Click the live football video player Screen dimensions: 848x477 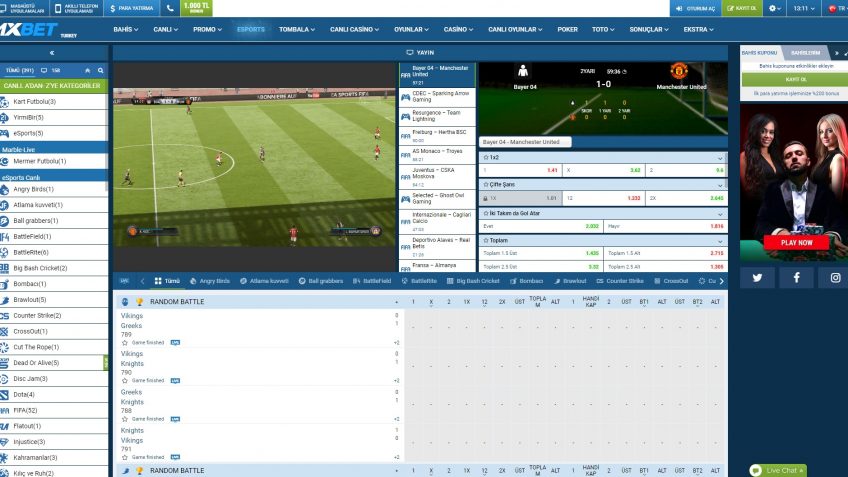point(254,168)
